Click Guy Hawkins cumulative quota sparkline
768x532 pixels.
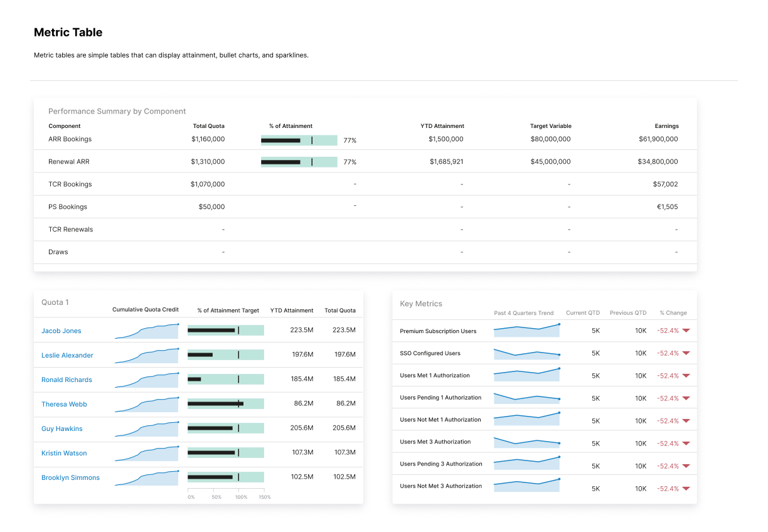[x=147, y=429]
